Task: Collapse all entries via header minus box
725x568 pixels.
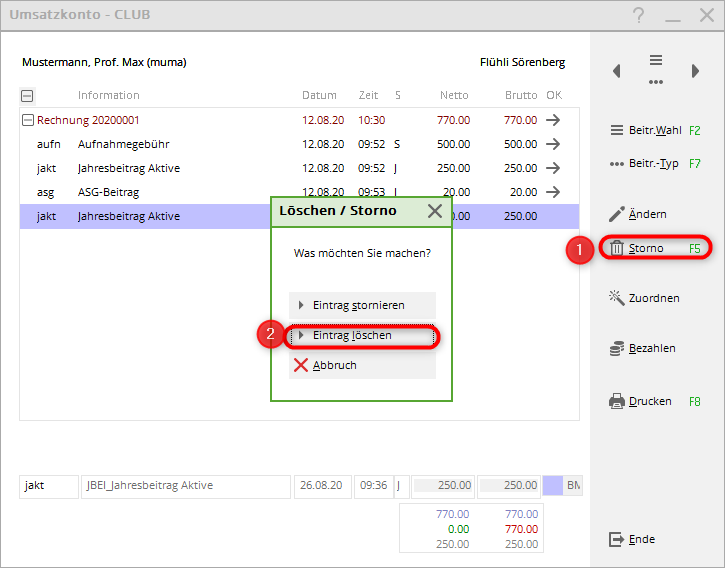Action: [27, 96]
